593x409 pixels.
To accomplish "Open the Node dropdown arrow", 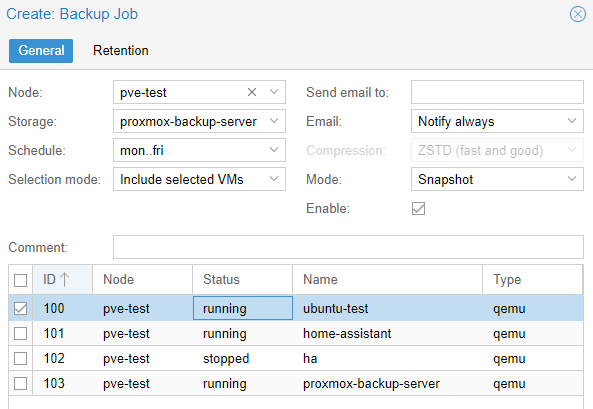I will [274, 92].
